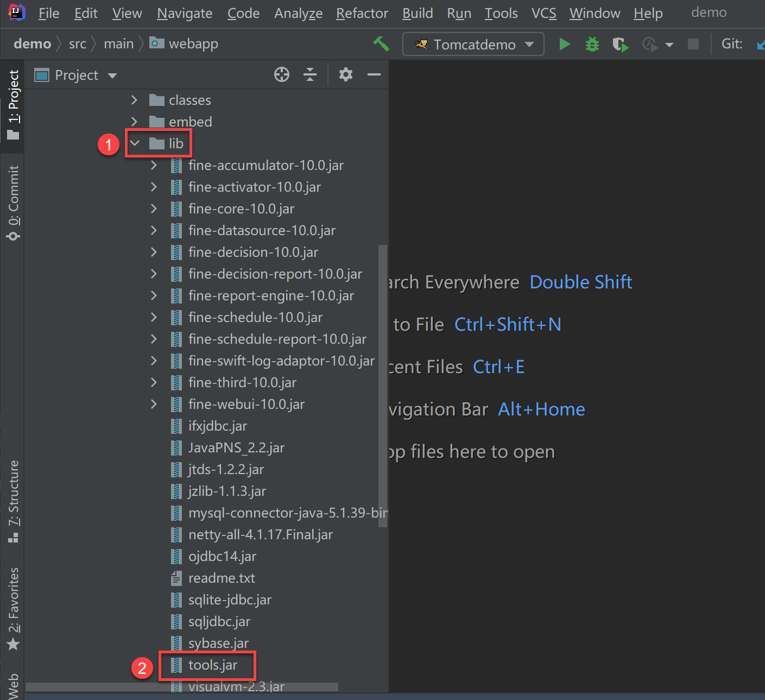Open the Tomcatdemo run configuration dropdown
The width and height of the screenshot is (765, 700).
click(x=473, y=44)
